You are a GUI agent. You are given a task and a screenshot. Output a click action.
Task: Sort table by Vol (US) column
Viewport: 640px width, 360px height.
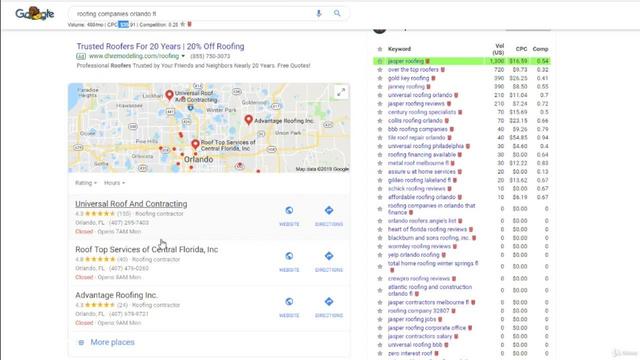pos(498,49)
